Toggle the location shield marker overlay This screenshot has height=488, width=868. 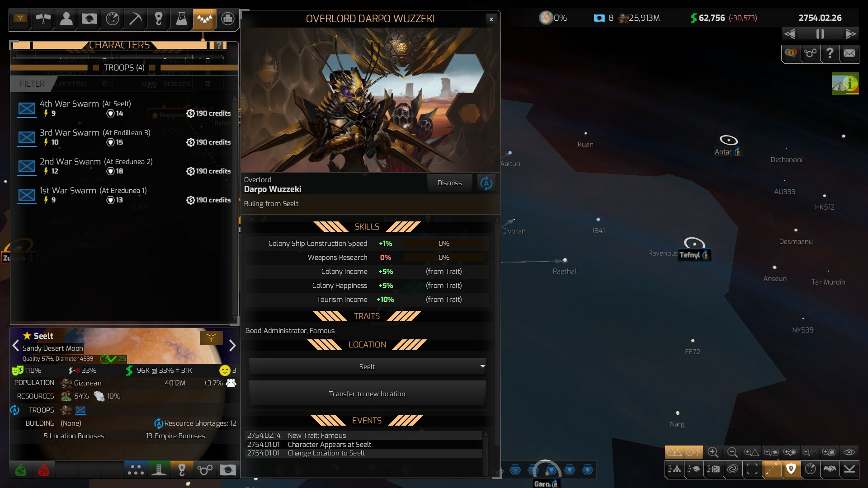pyautogui.click(x=791, y=469)
